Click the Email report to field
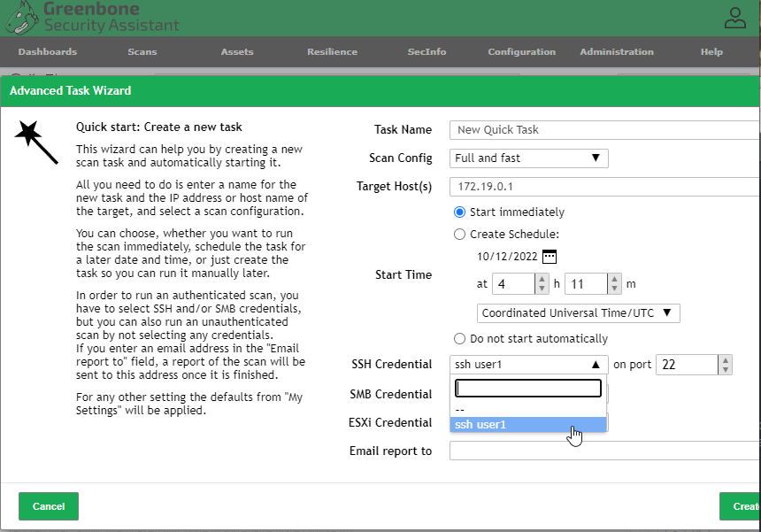 point(605,451)
